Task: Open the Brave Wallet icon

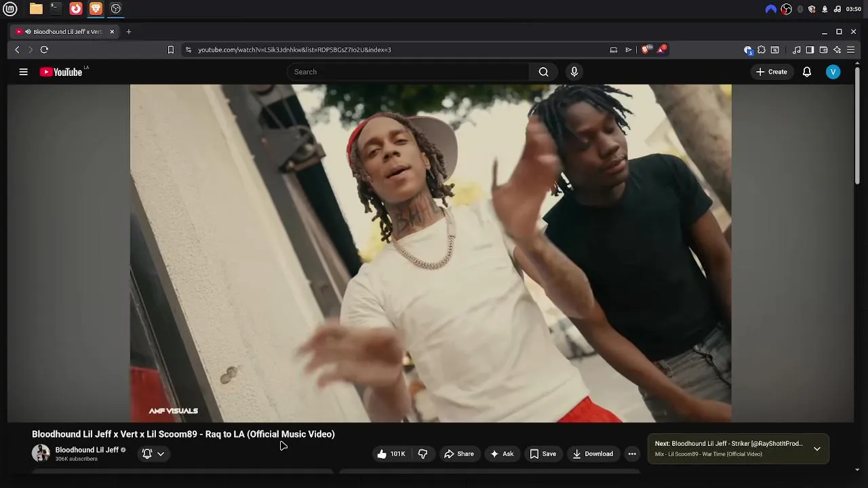Action: pos(823,49)
